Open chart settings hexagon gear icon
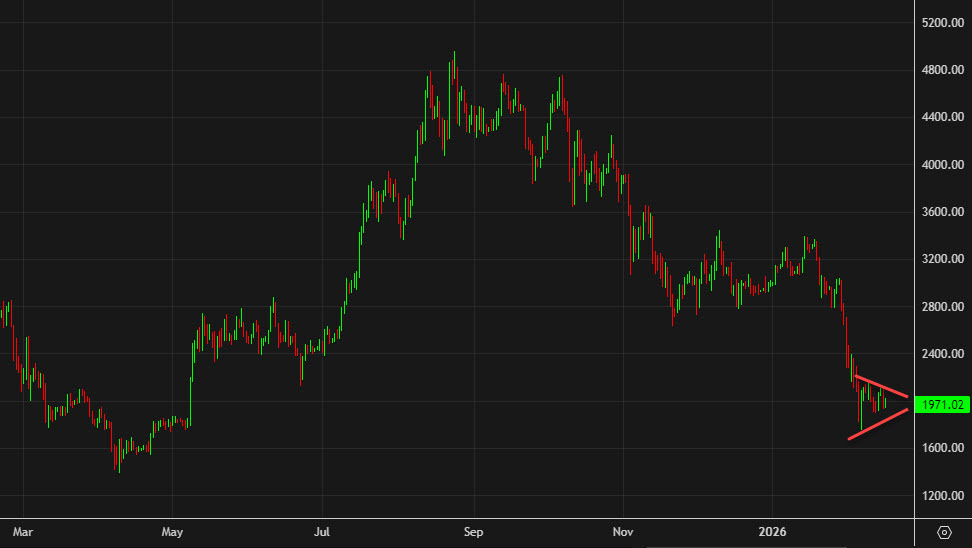972x548 pixels. (x=943, y=532)
